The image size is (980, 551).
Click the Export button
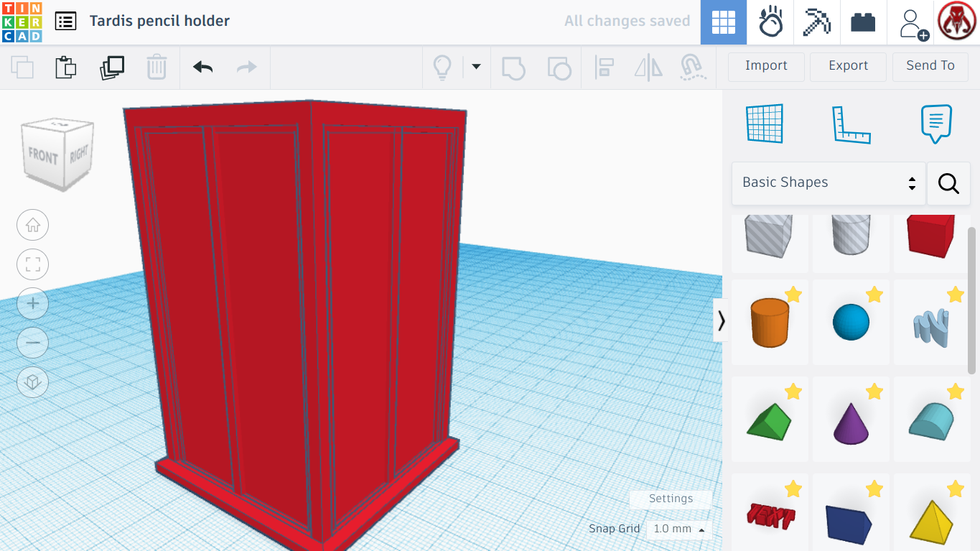point(848,67)
